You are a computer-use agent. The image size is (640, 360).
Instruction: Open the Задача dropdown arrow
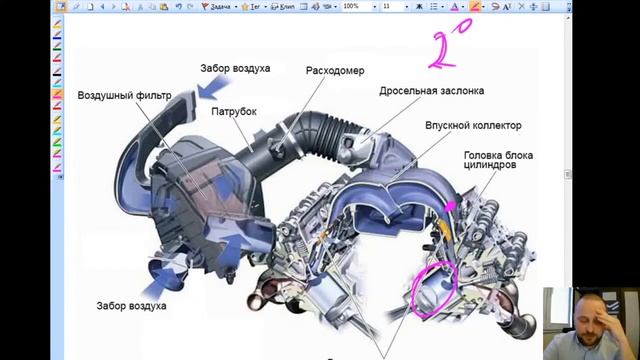[x=236, y=7]
